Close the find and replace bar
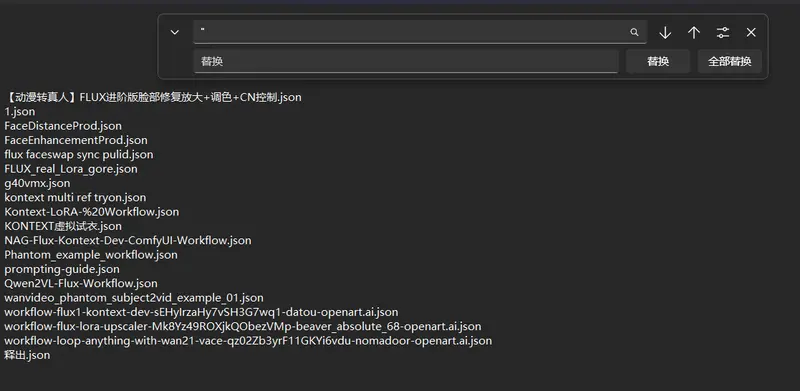 (751, 33)
